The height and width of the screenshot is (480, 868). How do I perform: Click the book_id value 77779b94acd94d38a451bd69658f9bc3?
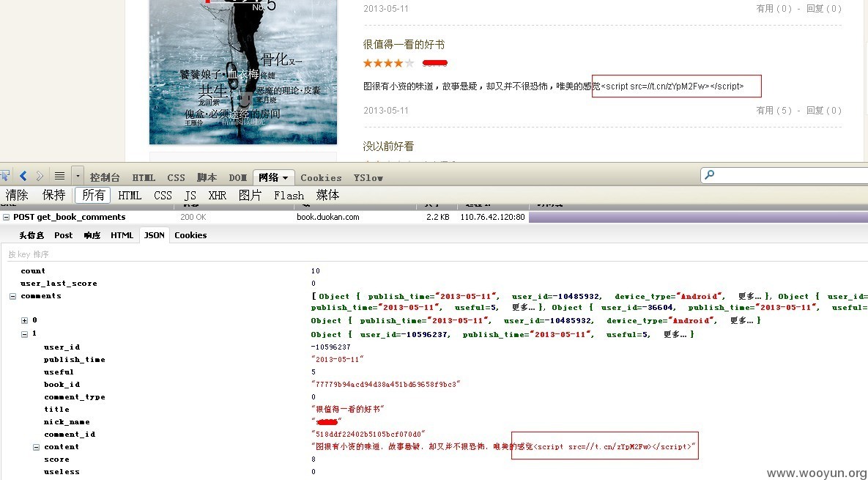click(386, 384)
